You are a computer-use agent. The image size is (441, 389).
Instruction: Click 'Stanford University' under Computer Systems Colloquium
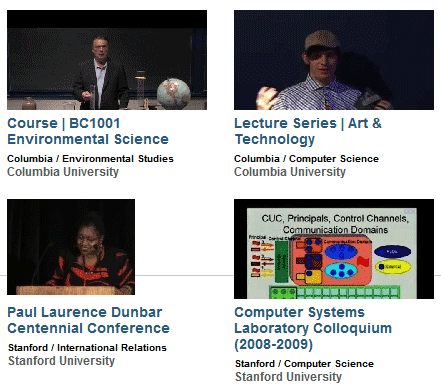[x=288, y=377]
